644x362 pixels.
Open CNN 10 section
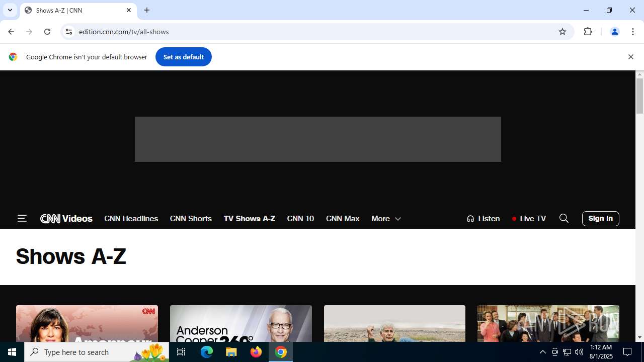tap(300, 219)
